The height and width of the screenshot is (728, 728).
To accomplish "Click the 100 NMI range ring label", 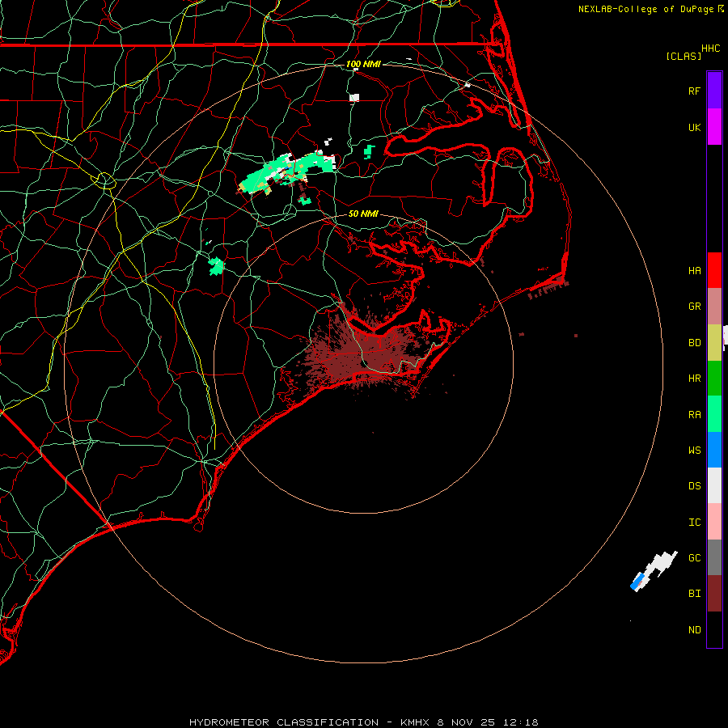I will (363, 64).
